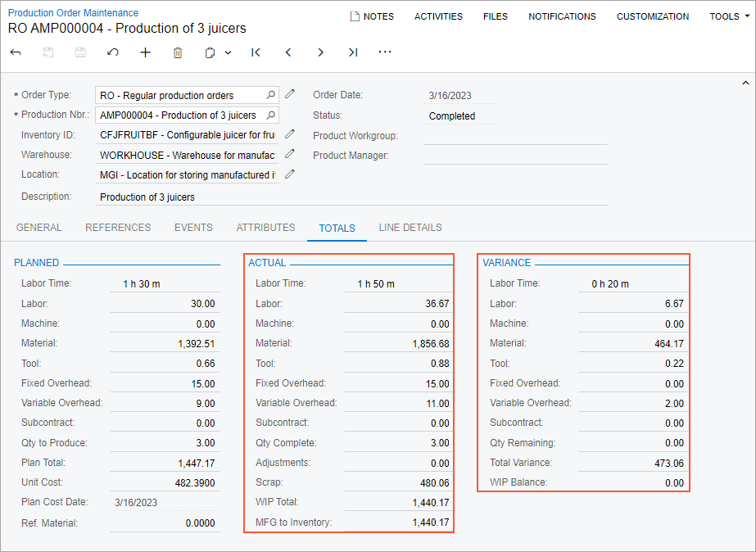Open the Tools dropdown menu
Viewport: 756px width, 552px height.
pyautogui.click(x=728, y=16)
